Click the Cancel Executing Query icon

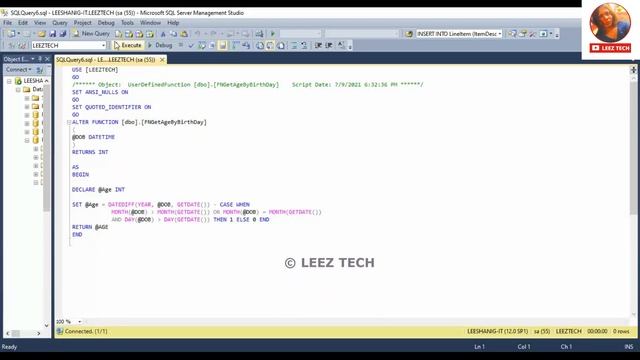point(181,45)
